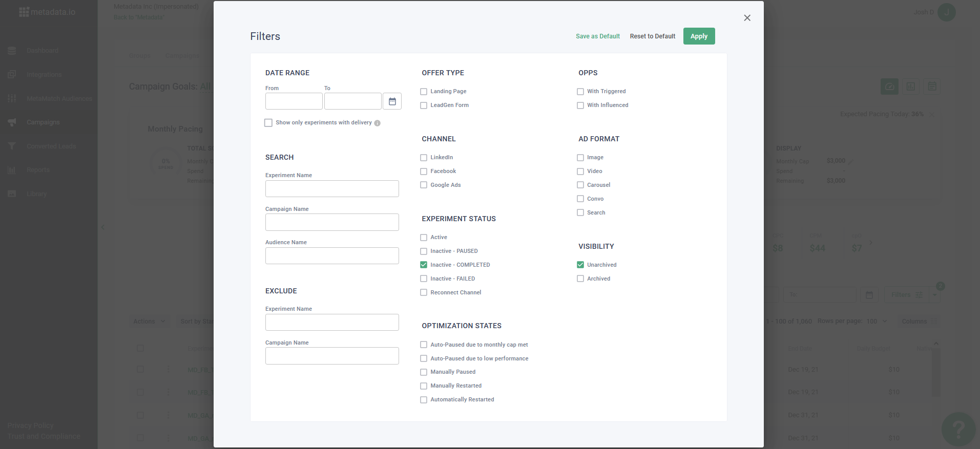Close the Filters dialog with X
This screenshot has height=449, width=980.
point(747,18)
